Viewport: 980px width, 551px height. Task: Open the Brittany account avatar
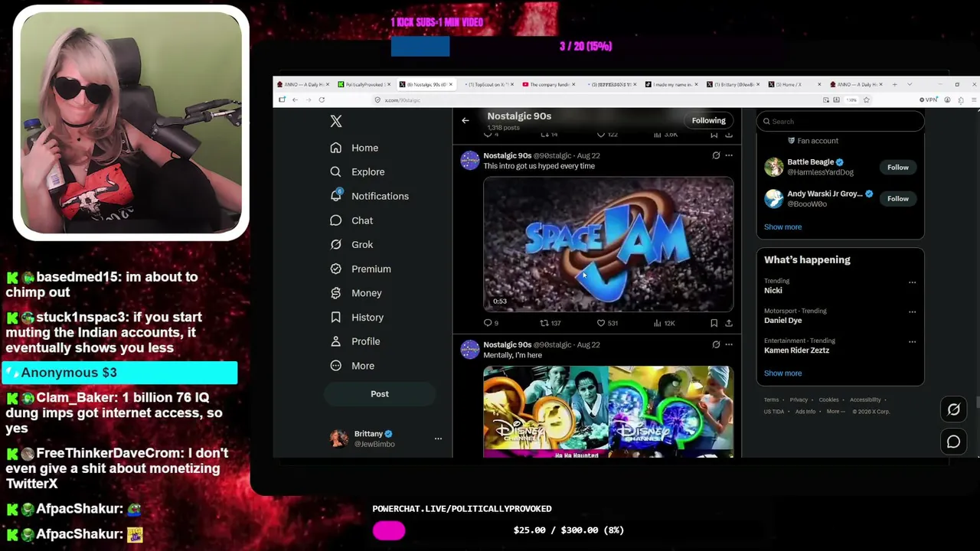point(338,439)
